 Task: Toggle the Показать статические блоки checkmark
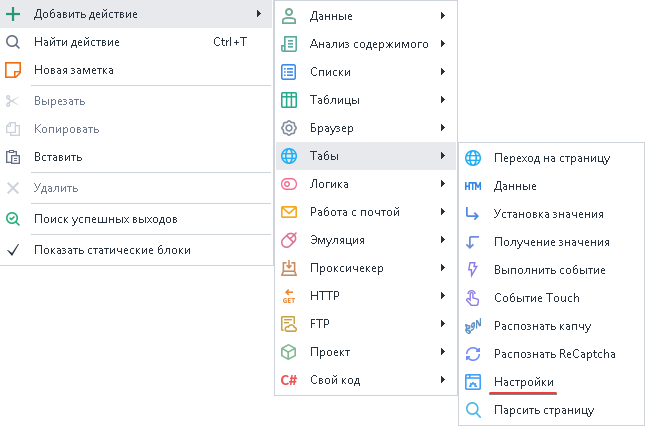click(x=14, y=250)
